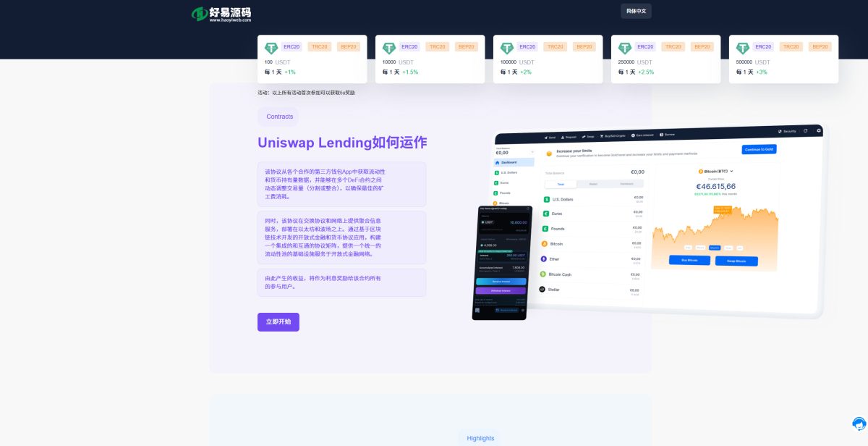868x446 pixels.
Task: Select ERC20 on the 10000 USDT card
Action: [x=409, y=46]
